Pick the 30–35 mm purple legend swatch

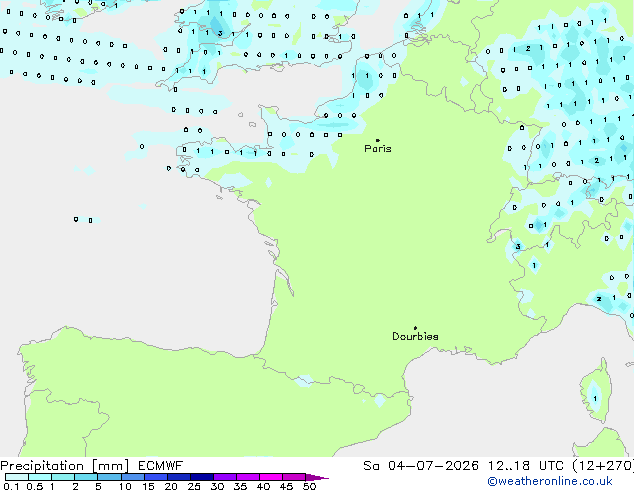225,477
